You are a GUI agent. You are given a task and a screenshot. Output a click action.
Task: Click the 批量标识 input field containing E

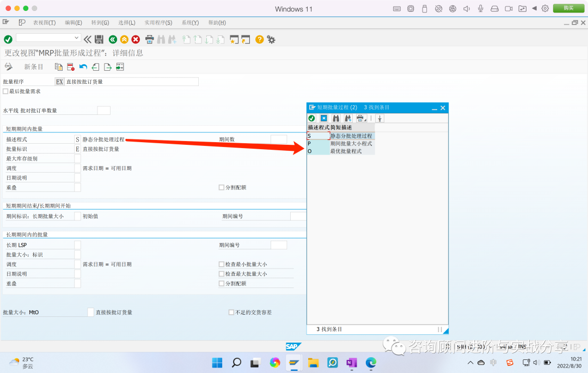point(77,149)
